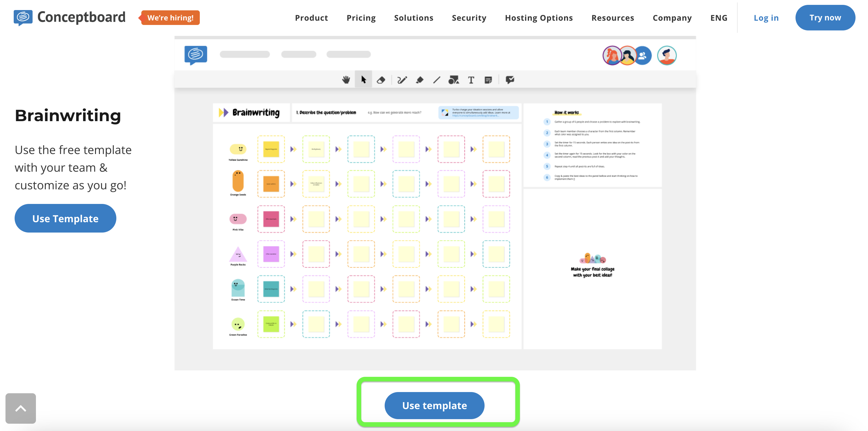Click the Ocean Time character
The height and width of the screenshot is (431, 868).
[x=238, y=288]
